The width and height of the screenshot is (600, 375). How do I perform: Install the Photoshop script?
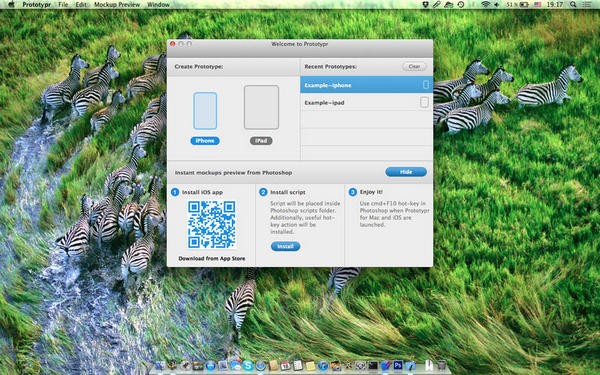[x=285, y=246]
